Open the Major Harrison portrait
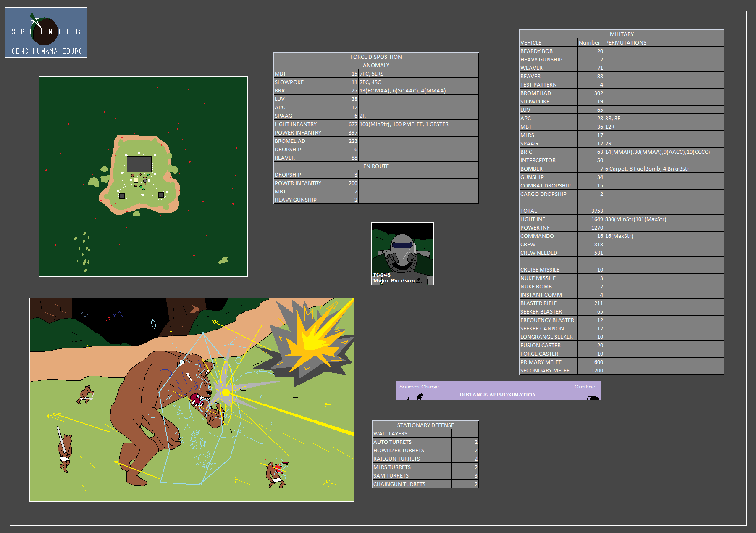756x533 pixels. click(402, 253)
